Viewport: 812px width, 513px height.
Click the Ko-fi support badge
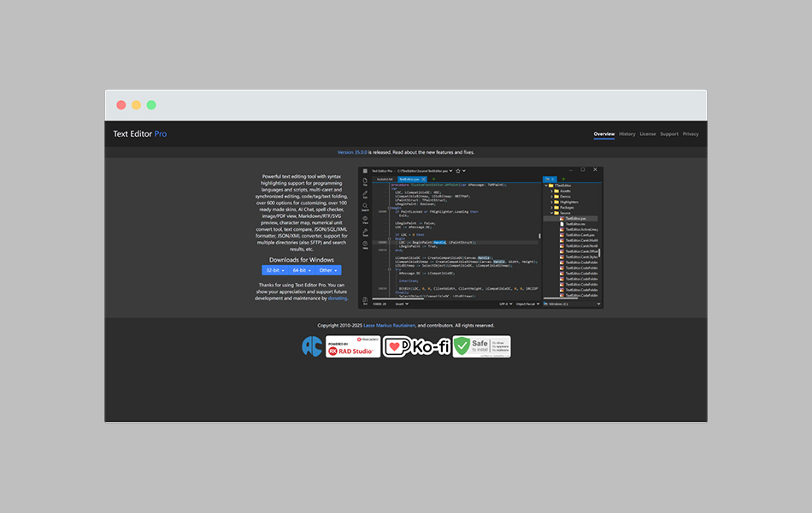pyautogui.click(x=416, y=348)
